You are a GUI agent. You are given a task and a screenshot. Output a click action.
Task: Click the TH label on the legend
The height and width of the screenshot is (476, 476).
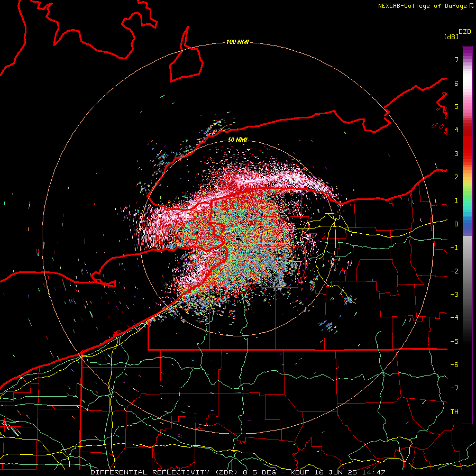pos(454,412)
